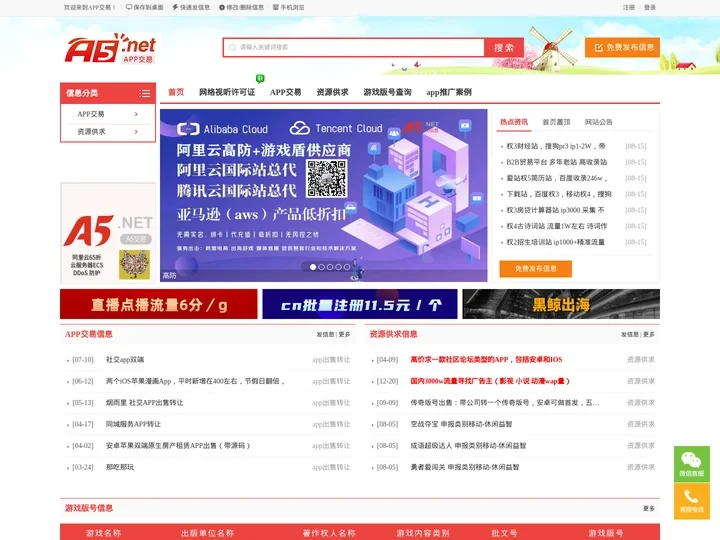Image resolution: width=720 pixels, height=540 pixels.
Task: Open the 网络视听许可证 navigation item
Action: [x=227, y=92]
